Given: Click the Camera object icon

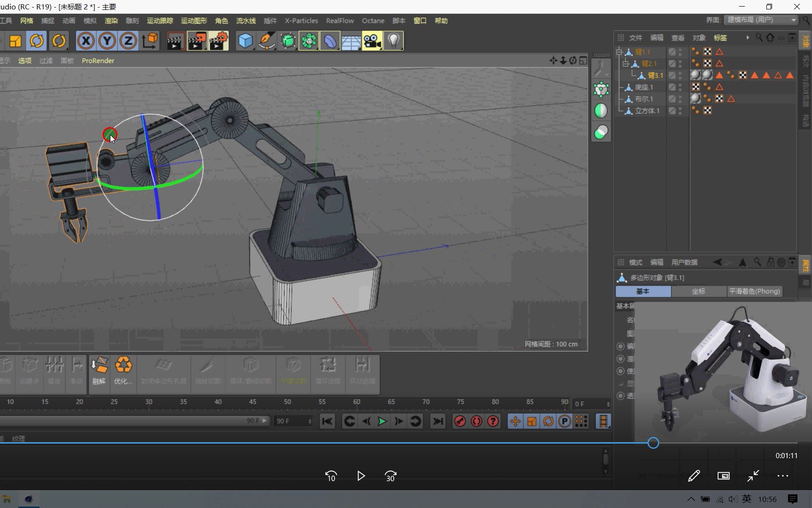Looking at the screenshot, I should pyautogui.click(x=372, y=41).
